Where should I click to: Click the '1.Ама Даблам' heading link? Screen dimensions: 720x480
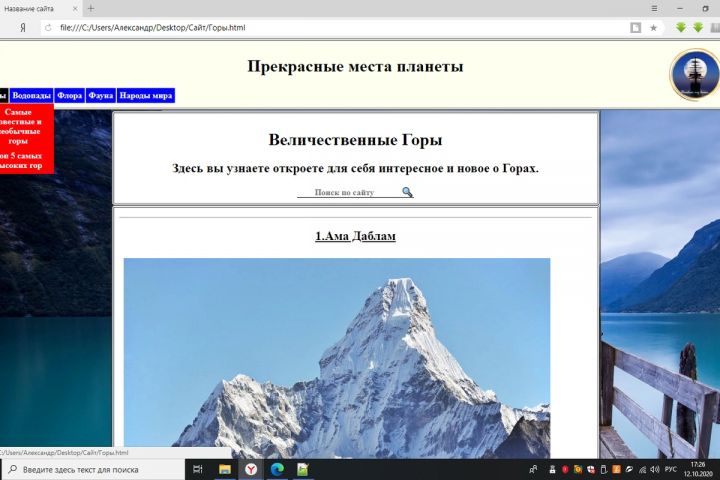point(355,236)
